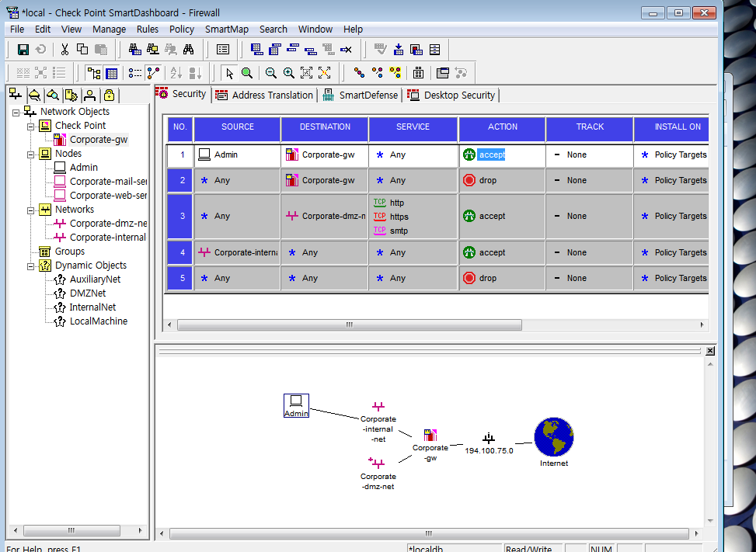Open the Policy menu

182,30
